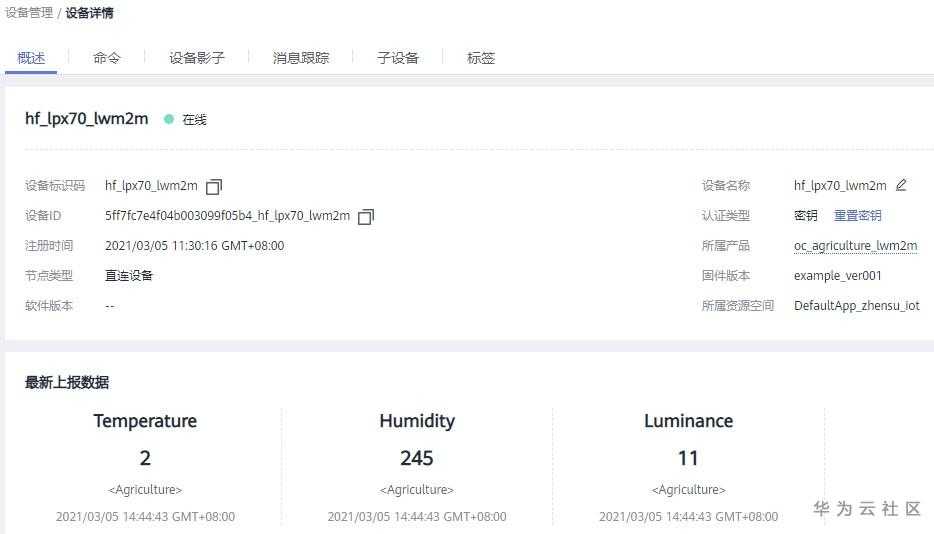Switch to the 概述 tab
This screenshot has width=934, height=534.
tap(31, 58)
